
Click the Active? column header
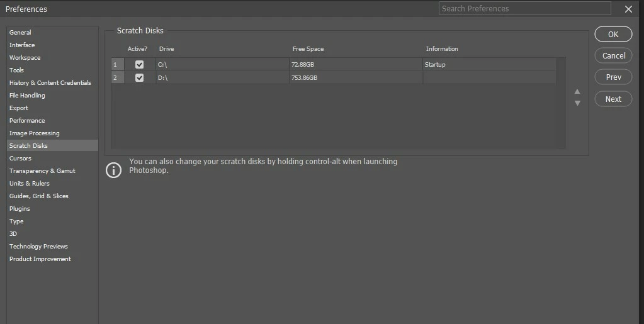[137, 49]
